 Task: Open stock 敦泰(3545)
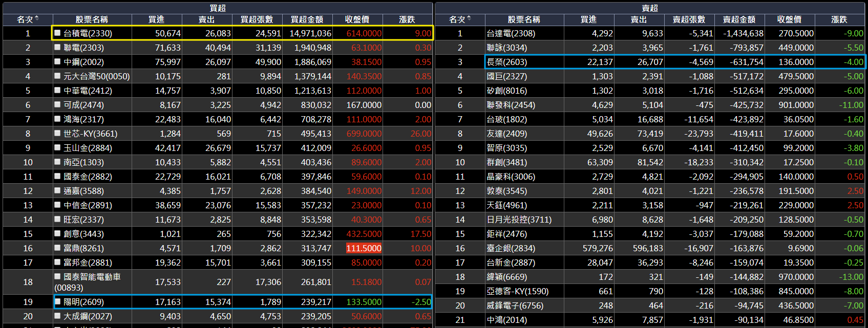pos(506,191)
